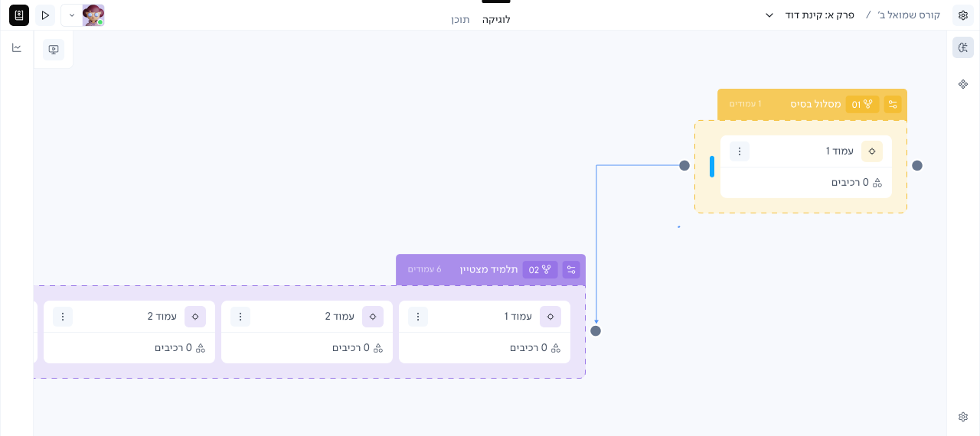The width and height of the screenshot is (980, 436).
Task: Open three-dot menu of עמוד 2 card adjacent to עמוד 1
Action: (x=240, y=317)
